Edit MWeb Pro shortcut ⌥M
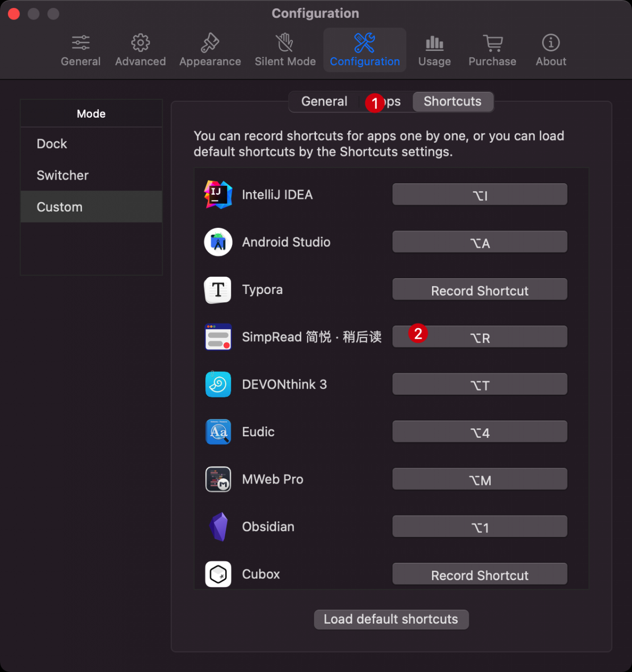 click(480, 479)
